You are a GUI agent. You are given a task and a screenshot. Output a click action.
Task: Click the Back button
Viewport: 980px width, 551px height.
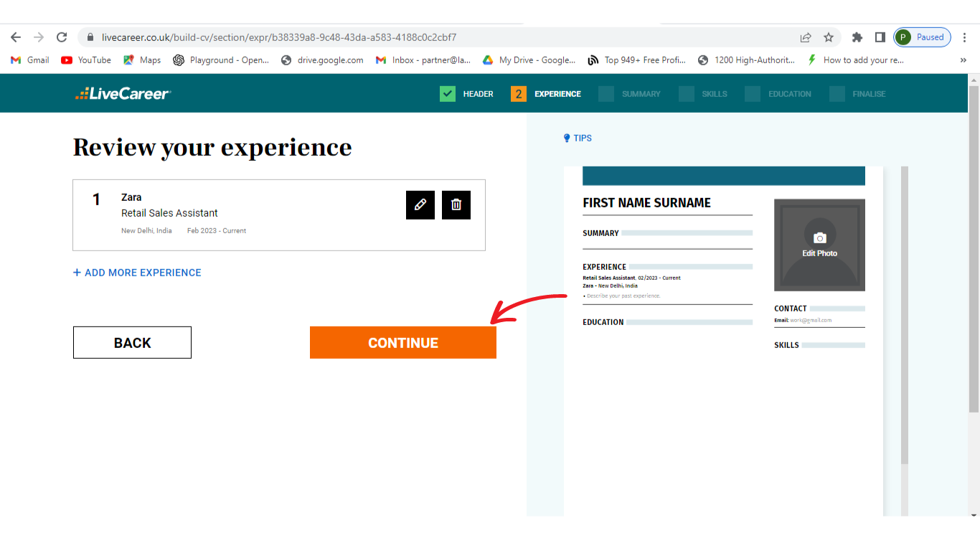click(132, 343)
